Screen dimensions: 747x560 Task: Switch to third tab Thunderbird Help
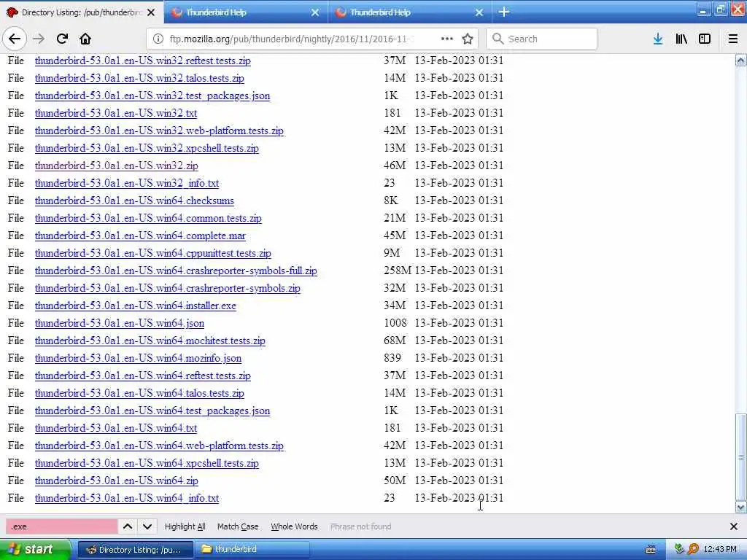[410, 12]
